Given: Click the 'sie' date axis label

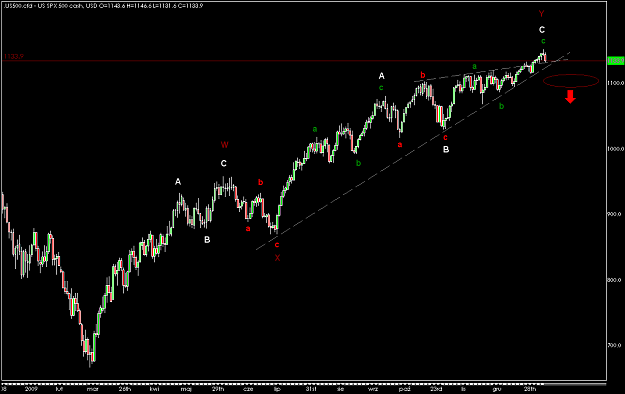Looking at the screenshot, I should pyautogui.click(x=340, y=389).
